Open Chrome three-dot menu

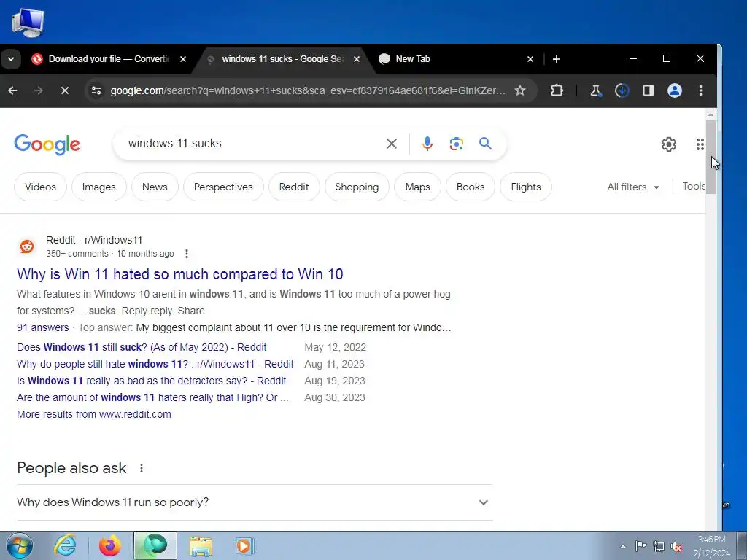[701, 90]
